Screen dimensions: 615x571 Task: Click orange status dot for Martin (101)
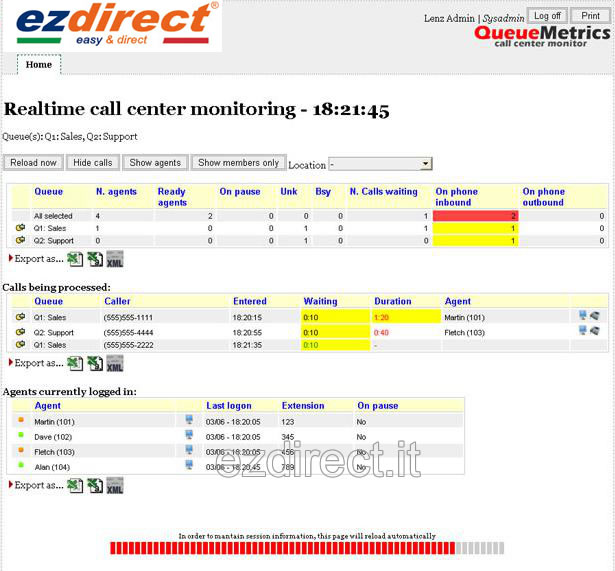(21, 420)
